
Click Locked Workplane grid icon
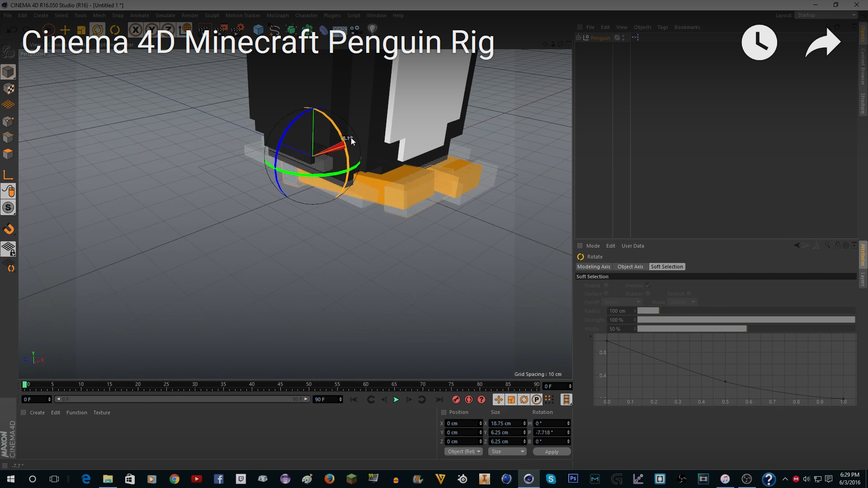pos(8,249)
